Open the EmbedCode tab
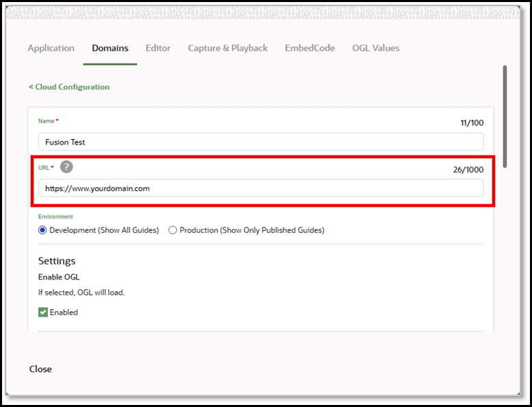The width and height of the screenshot is (532, 407). [x=309, y=48]
